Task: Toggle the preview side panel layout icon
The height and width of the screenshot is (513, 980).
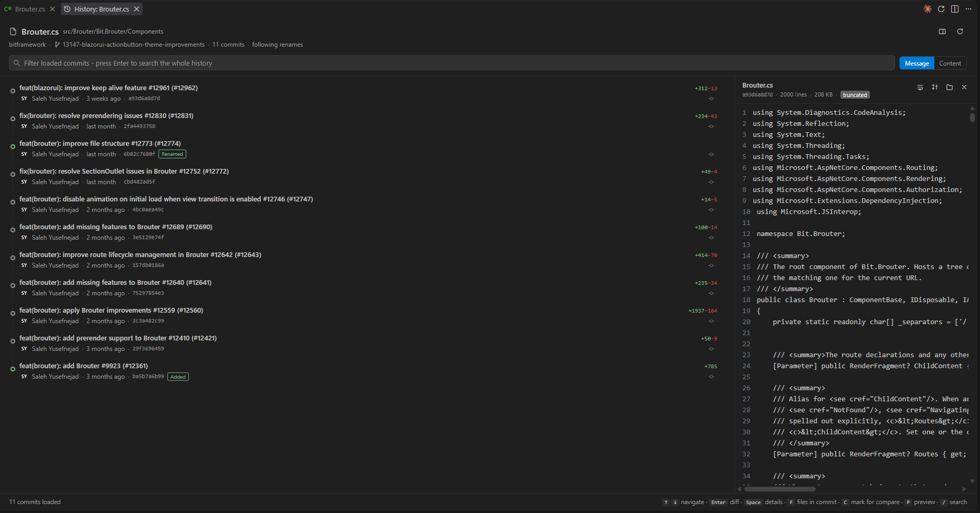Action: 942,31
